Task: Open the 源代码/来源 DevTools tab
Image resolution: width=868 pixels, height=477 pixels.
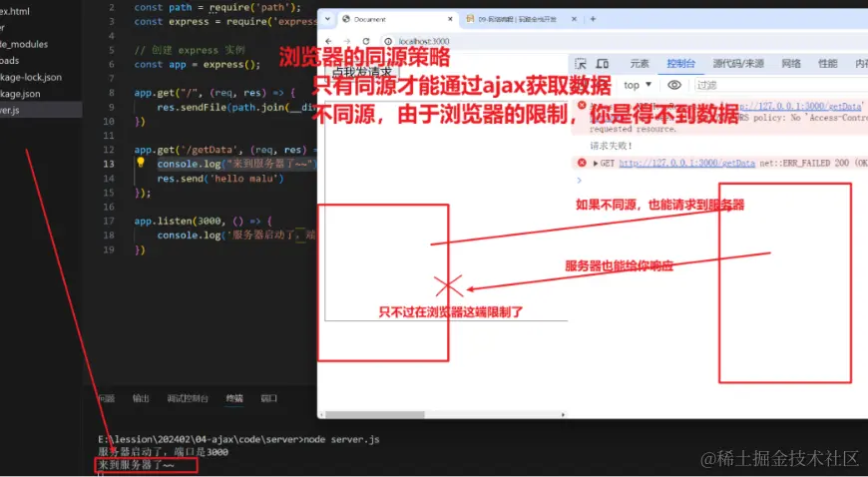Action: click(738, 64)
